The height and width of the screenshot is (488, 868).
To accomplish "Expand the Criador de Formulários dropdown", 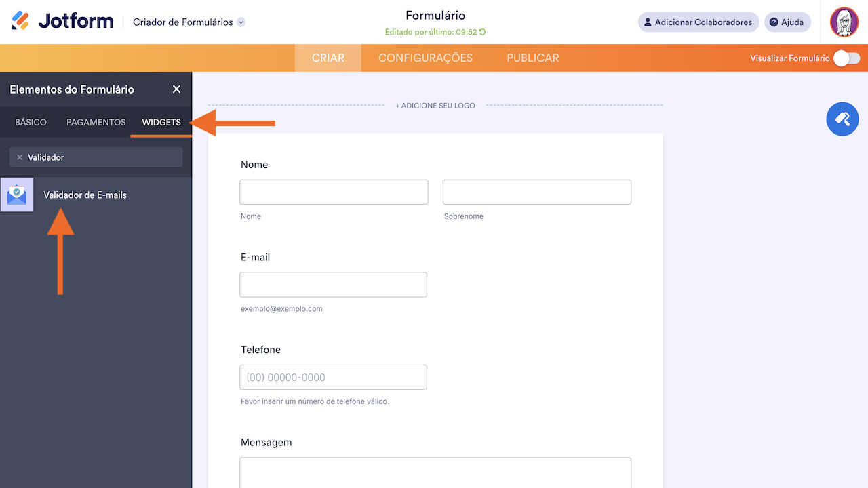I will [x=241, y=22].
